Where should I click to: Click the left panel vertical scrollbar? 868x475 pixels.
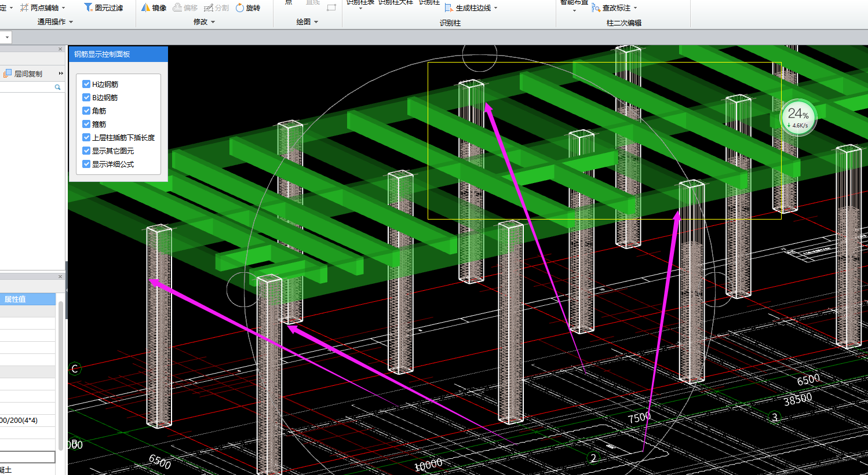[x=61, y=375]
